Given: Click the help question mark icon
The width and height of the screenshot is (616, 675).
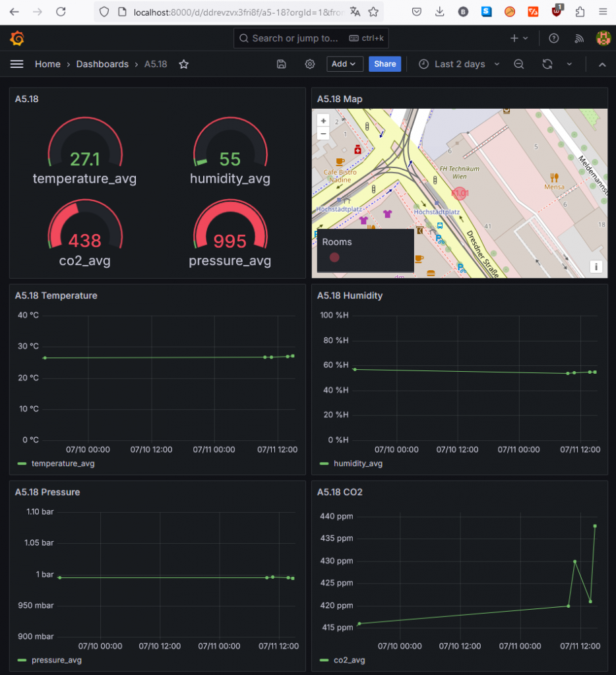Looking at the screenshot, I should (553, 38).
